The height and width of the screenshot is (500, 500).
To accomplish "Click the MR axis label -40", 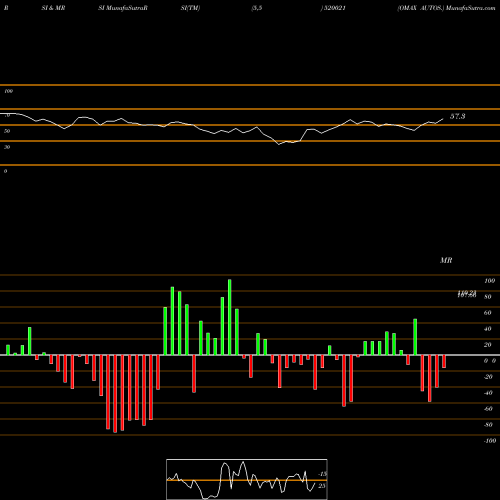I will click(488, 393).
